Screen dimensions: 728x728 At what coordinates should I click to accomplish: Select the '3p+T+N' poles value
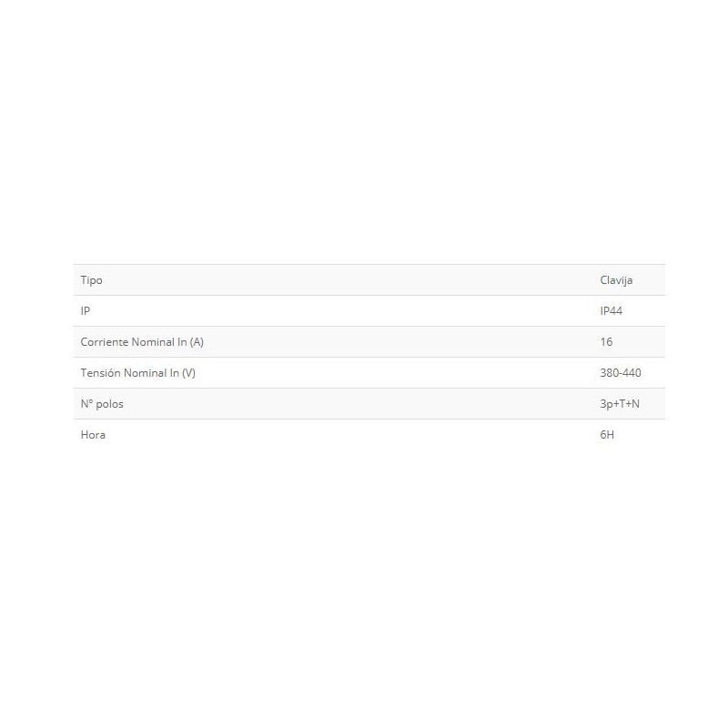pos(620,404)
